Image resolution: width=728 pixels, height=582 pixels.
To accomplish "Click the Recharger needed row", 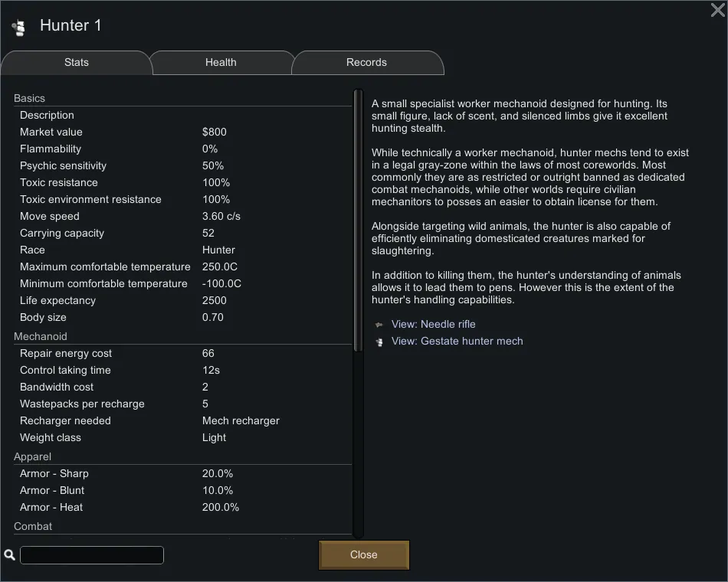I will (184, 421).
